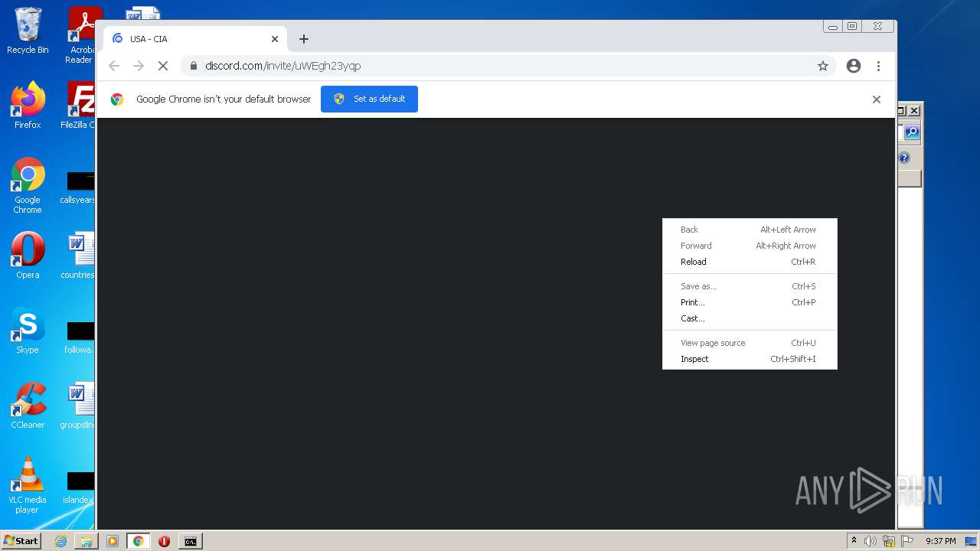This screenshot has height=551, width=980.
Task: Open the Google Chrome desktop shortcut
Action: (28, 185)
